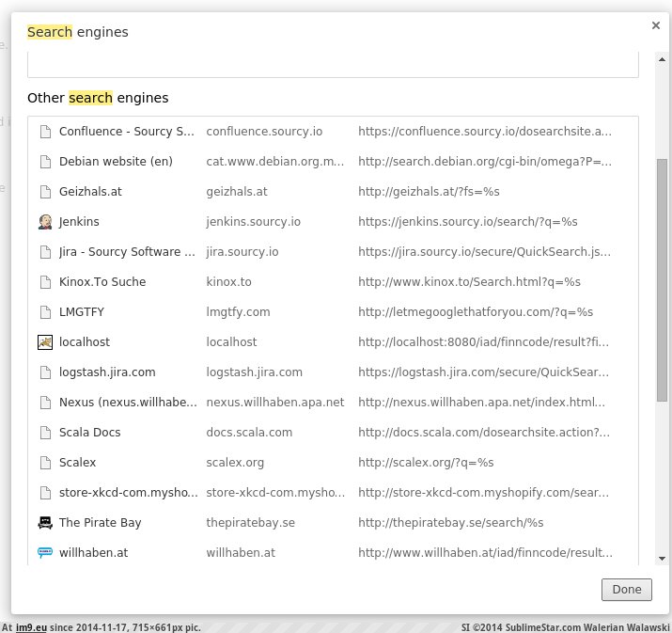Click the localhost row favicon

pyautogui.click(x=45, y=342)
